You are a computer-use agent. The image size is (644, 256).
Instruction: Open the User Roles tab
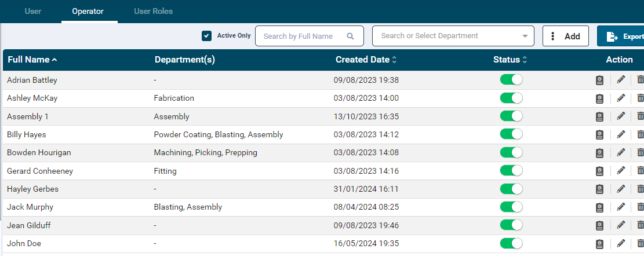(153, 11)
